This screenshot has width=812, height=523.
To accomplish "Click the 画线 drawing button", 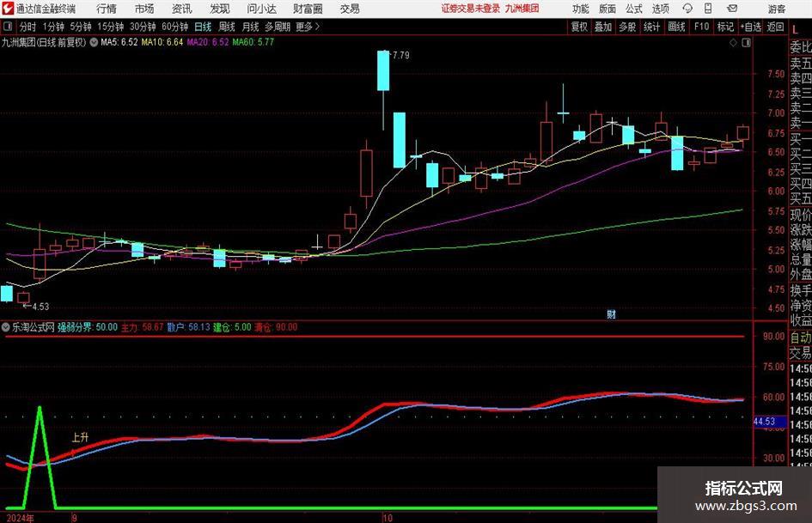I will tap(676, 27).
